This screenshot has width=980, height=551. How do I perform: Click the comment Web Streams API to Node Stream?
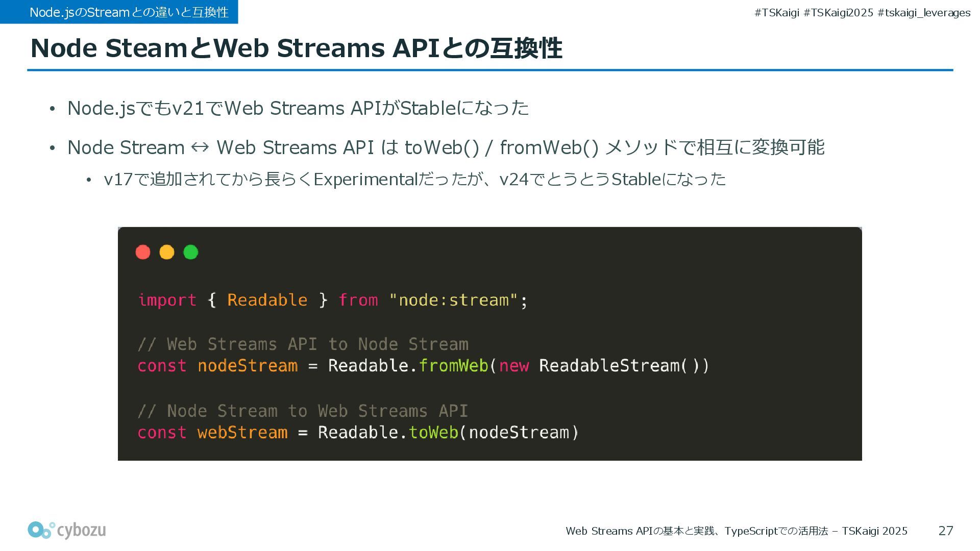pyautogui.click(x=303, y=344)
